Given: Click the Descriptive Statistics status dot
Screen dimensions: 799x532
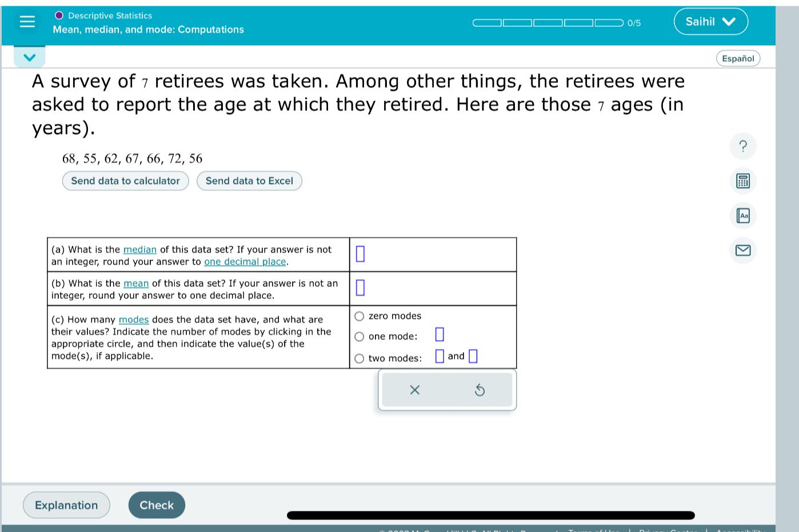Looking at the screenshot, I should pyautogui.click(x=58, y=15).
